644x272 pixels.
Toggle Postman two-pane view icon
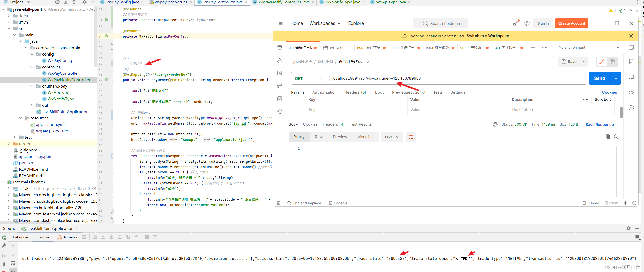pos(625,203)
